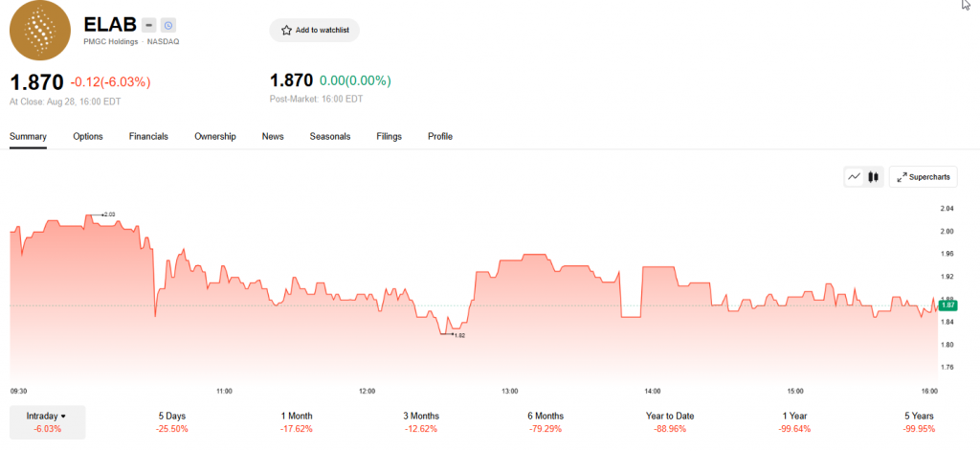
Task: Open the Options tab
Action: [x=88, y=136]
